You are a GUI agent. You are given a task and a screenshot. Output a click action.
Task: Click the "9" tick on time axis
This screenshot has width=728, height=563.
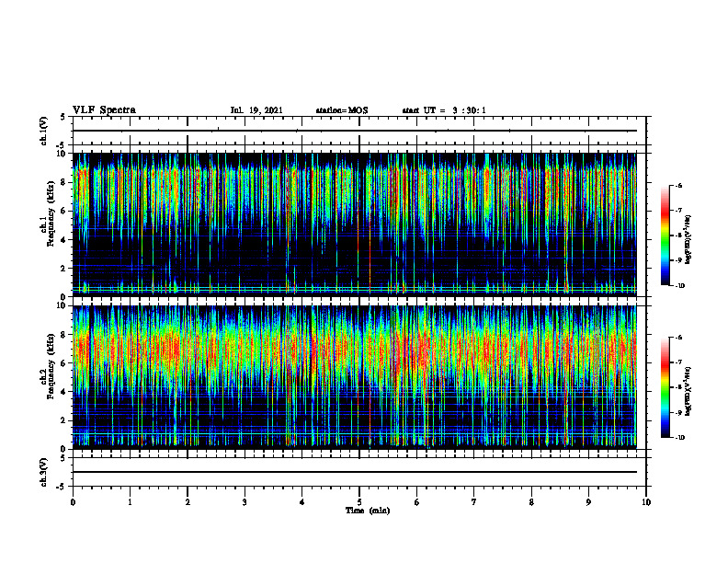point(588,502)
